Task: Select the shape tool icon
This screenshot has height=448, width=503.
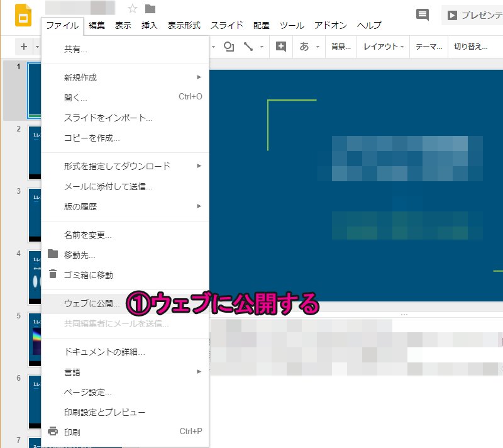Action: (229, 47)
